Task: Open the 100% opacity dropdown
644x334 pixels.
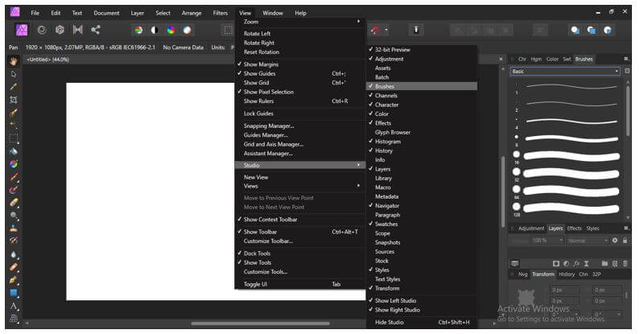Action: 547,241
